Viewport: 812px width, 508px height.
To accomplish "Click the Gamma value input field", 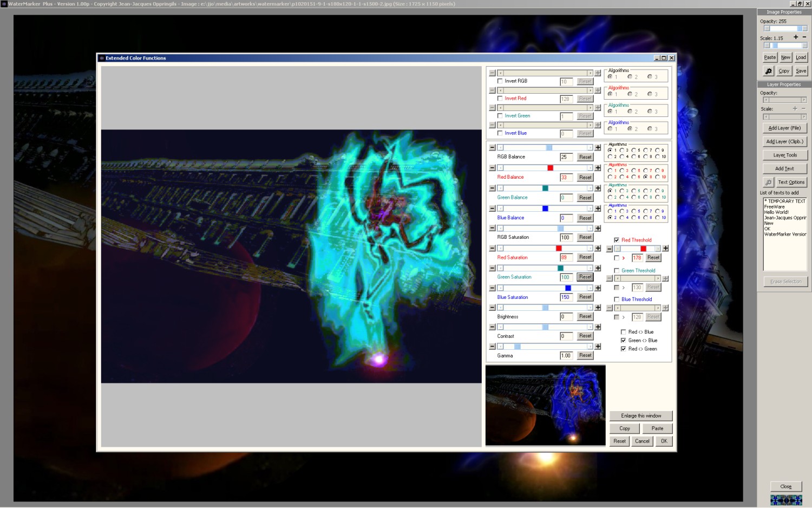I will click(566, 356).
